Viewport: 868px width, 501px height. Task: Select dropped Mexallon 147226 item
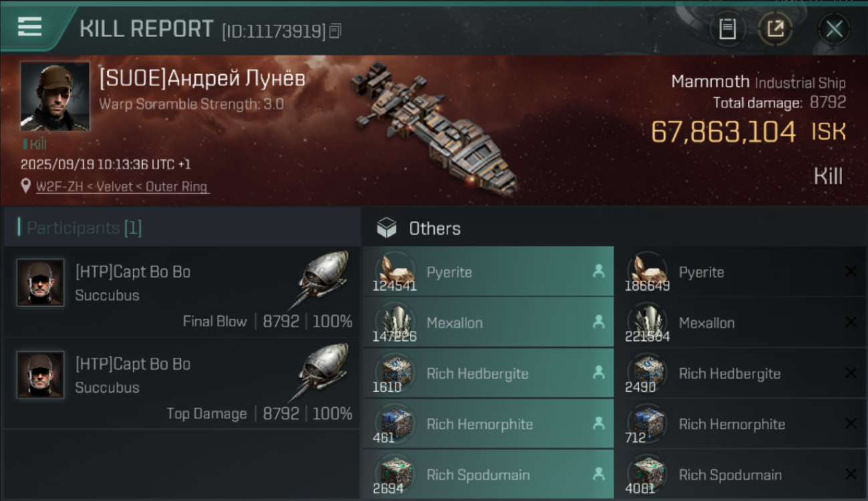tap(487, 323)
